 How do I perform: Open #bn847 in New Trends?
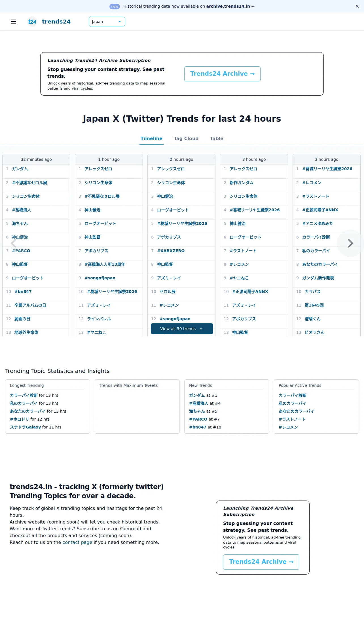coord(198,427)
